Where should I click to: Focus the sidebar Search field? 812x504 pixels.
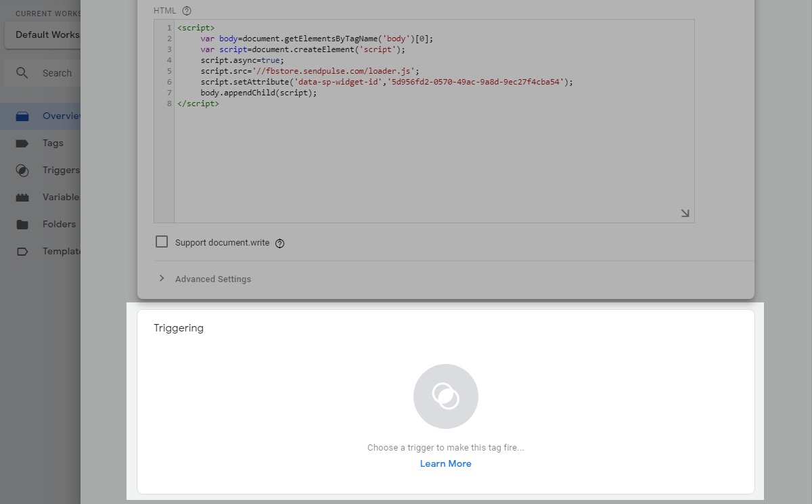[x=43, y=73]
